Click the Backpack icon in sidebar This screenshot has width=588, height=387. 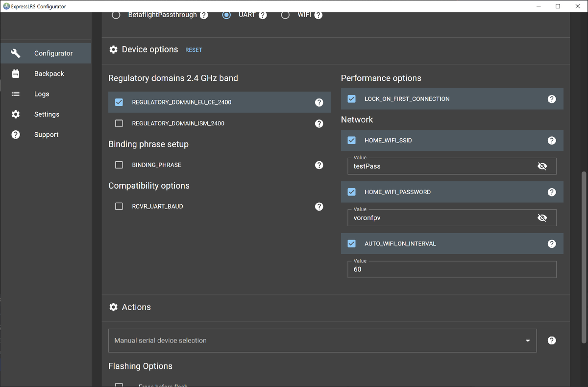(x=16, y=73)
